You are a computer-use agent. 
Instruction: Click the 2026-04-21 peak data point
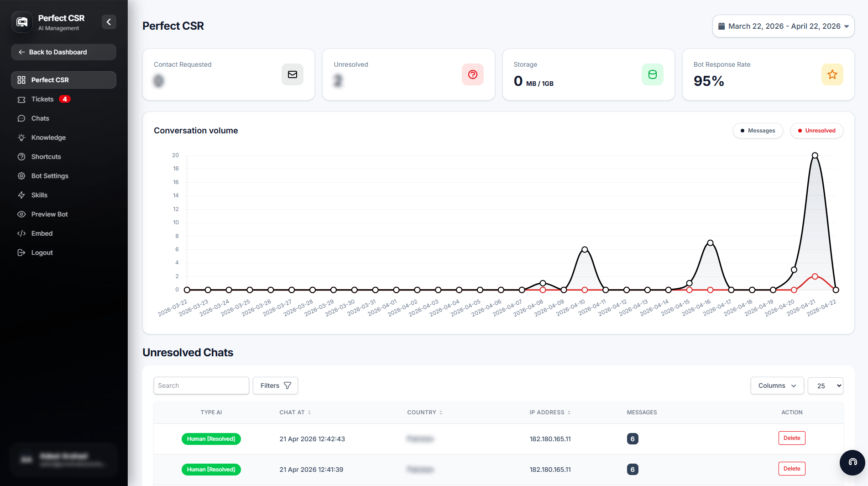tap(815, 156)
